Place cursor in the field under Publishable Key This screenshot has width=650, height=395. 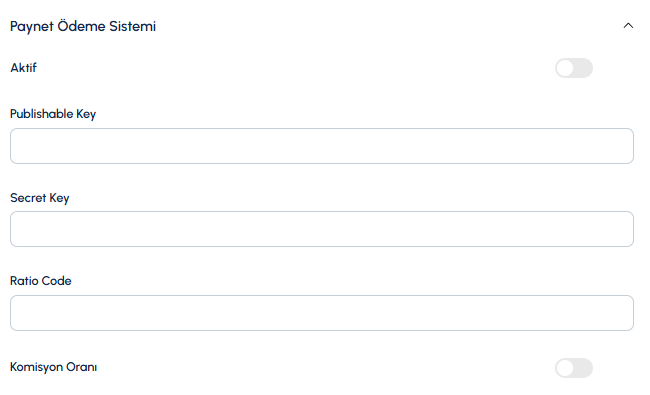322,146
